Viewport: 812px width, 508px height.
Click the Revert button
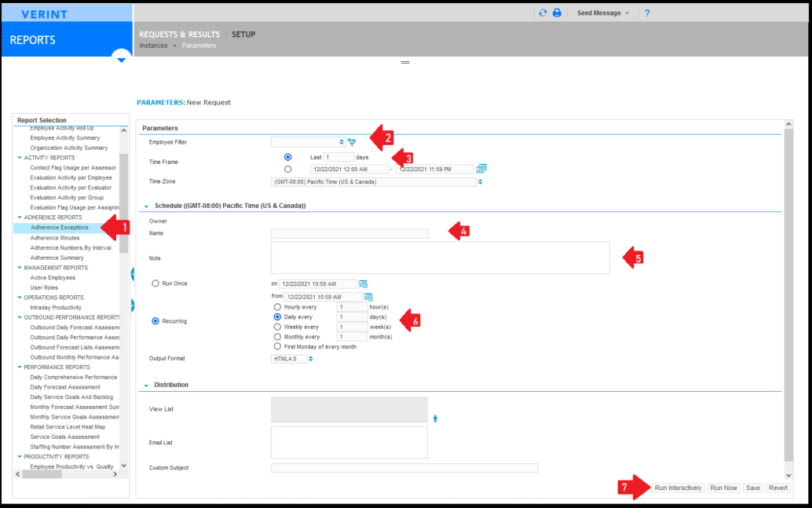pos(777,488)
